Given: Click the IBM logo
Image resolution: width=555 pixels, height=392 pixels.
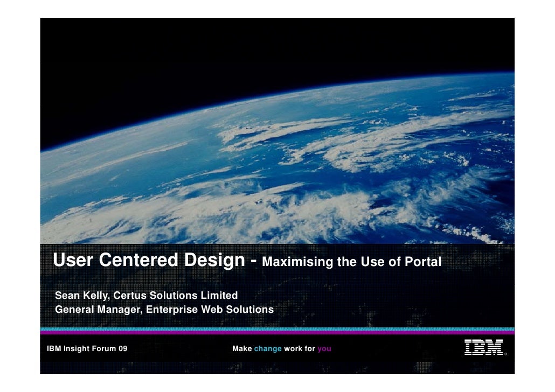Looking at the screenshot, I should tap(485, 347).
